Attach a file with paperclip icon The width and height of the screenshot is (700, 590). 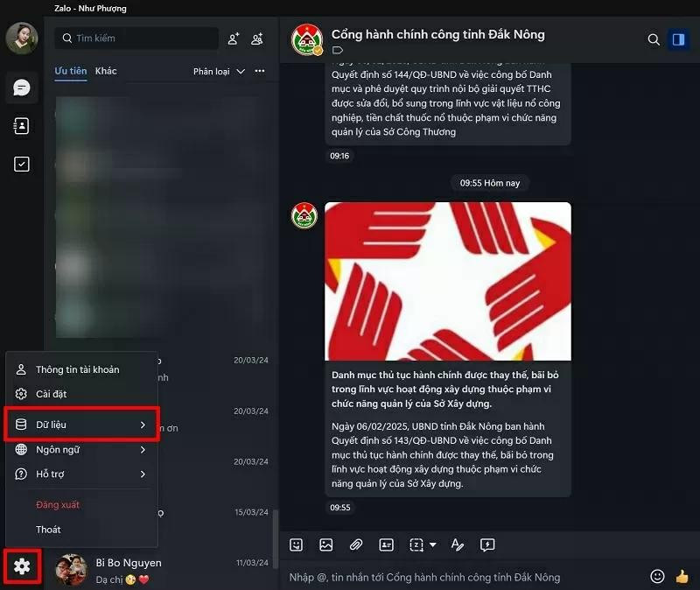coord(356,544)
